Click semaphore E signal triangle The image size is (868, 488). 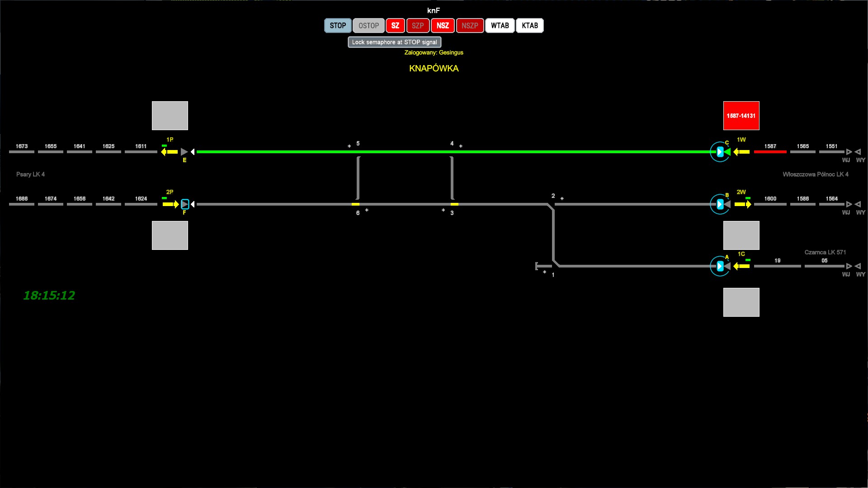point(184,152)
